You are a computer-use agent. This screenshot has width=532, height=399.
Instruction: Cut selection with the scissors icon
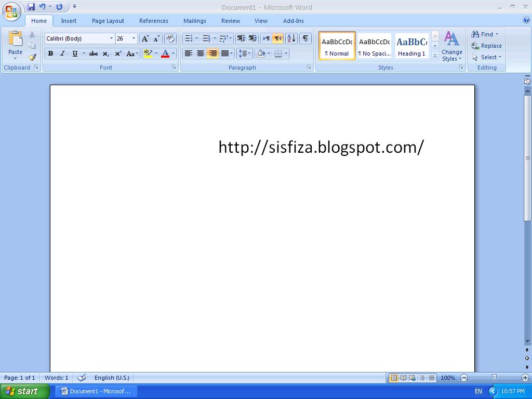(x=32, y=34)
